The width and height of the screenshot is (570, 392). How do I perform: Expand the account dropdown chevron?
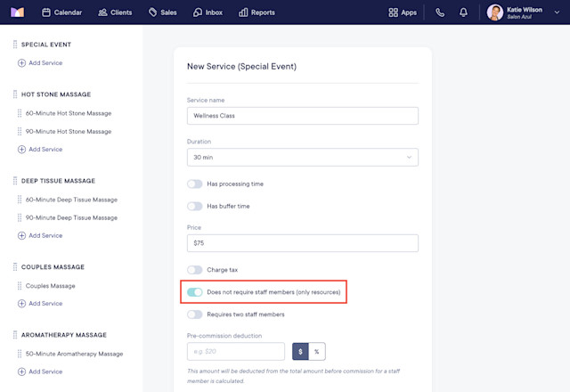pyautogui.click(x=557, y=12)
